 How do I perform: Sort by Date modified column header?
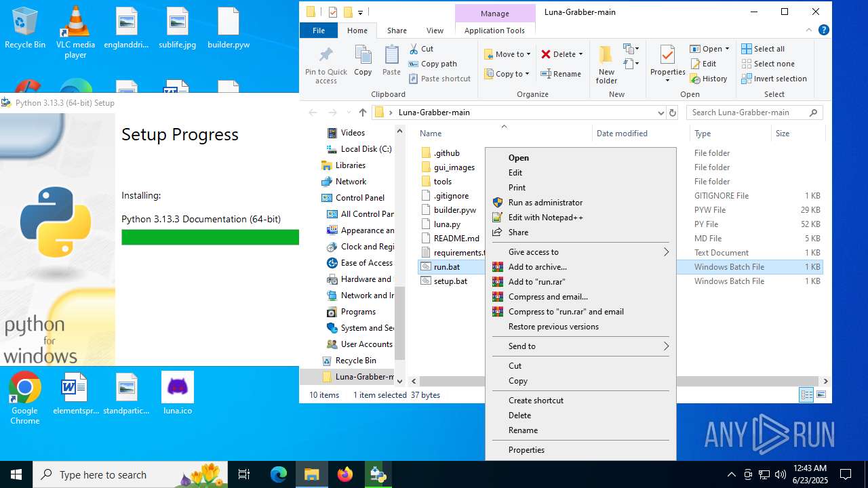pos(641,134)
